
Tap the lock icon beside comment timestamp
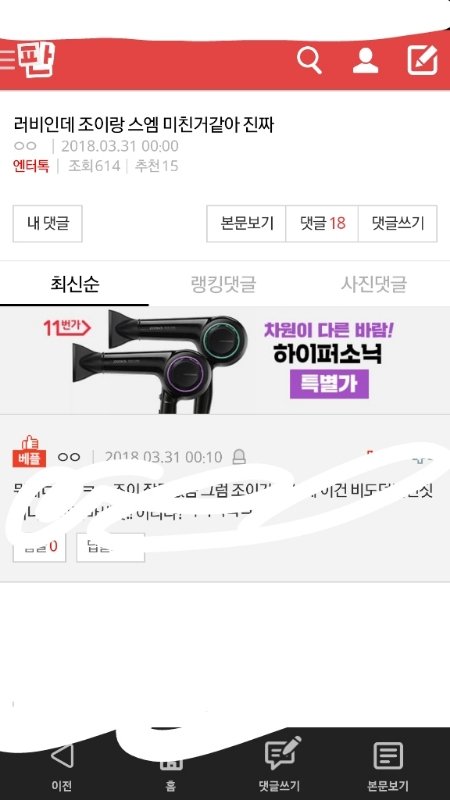(x=239, y=457)
